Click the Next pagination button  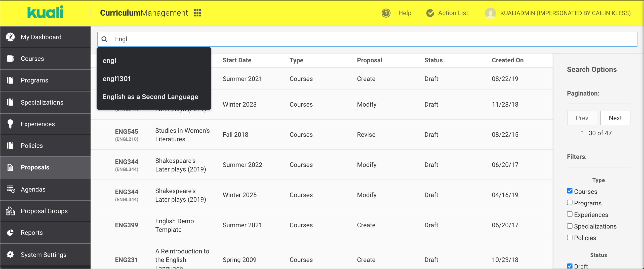(x=615, y=118)
